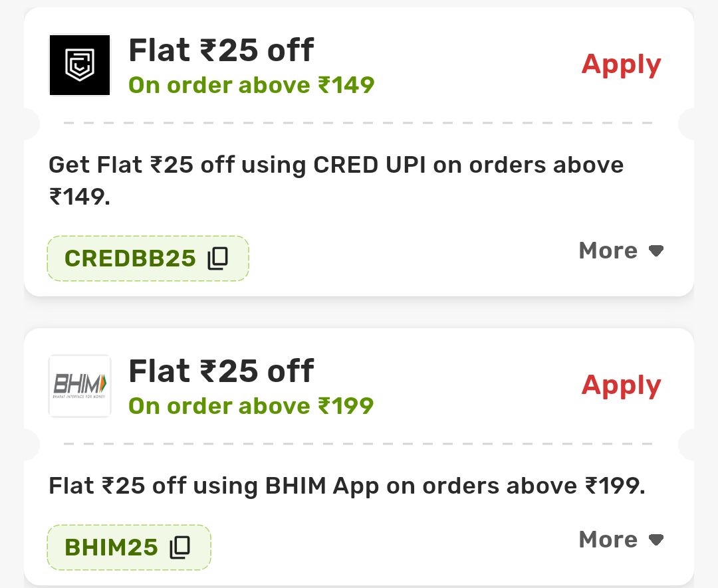Apply the BHIM ₹25 off coupon
This screenshot has height=588, width=718.
click(621, 385)
